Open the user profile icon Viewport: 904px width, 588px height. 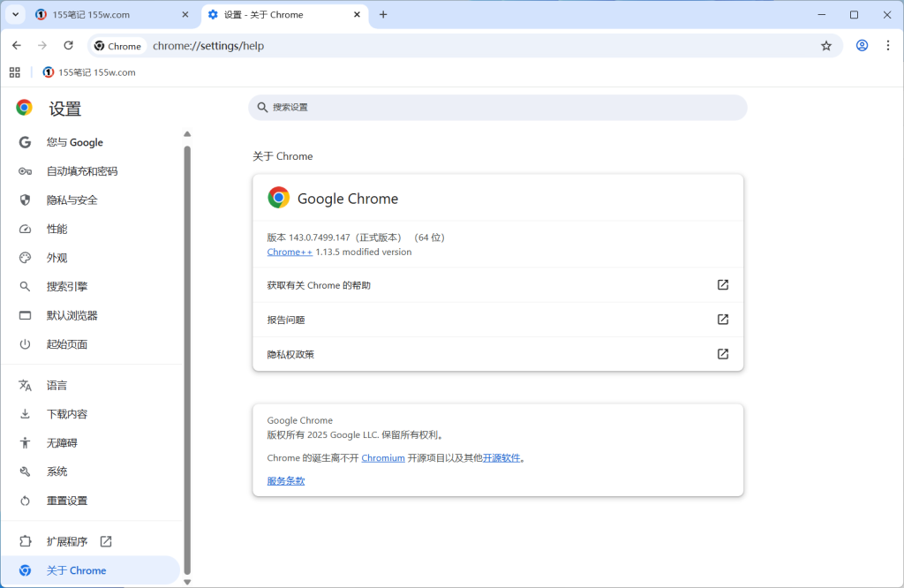point(862,46)
